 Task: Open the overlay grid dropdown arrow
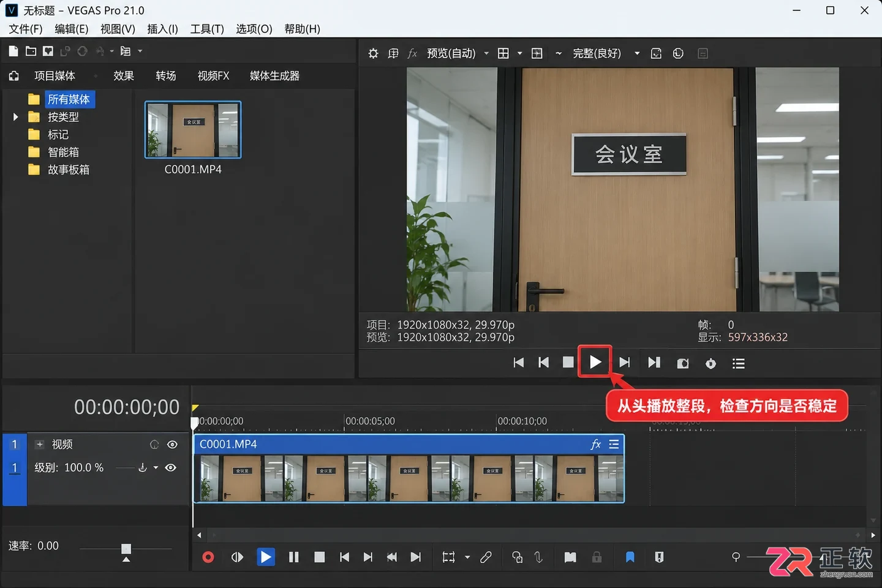(x=519, y=53)
